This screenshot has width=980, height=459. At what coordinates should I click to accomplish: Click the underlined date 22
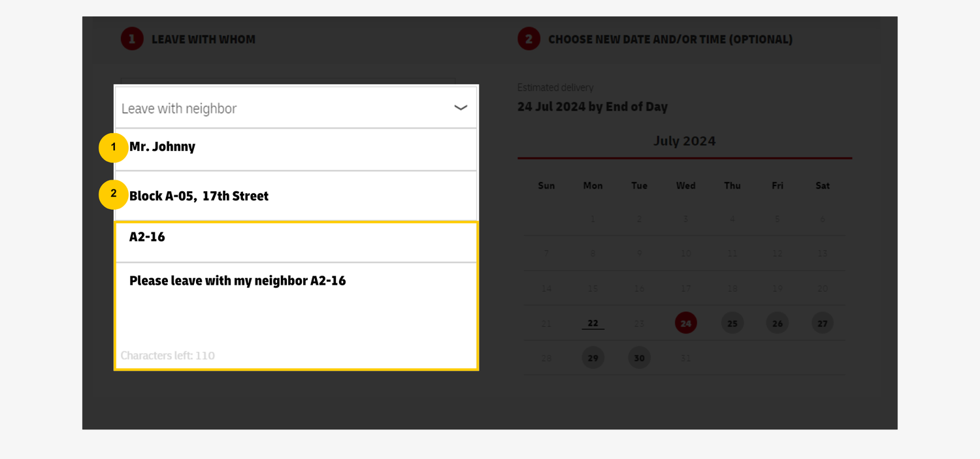click(593, 323)
